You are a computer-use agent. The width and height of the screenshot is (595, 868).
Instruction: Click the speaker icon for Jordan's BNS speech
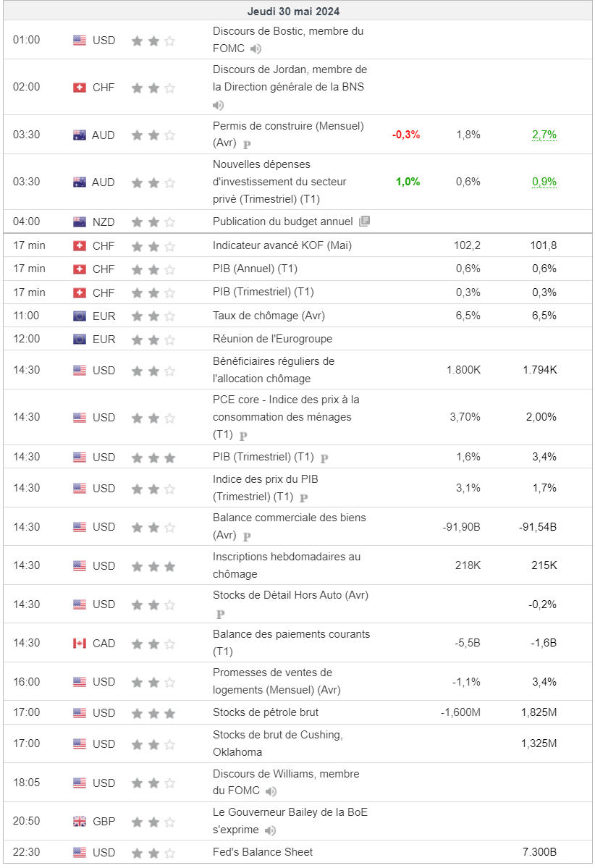pos(218,105)
